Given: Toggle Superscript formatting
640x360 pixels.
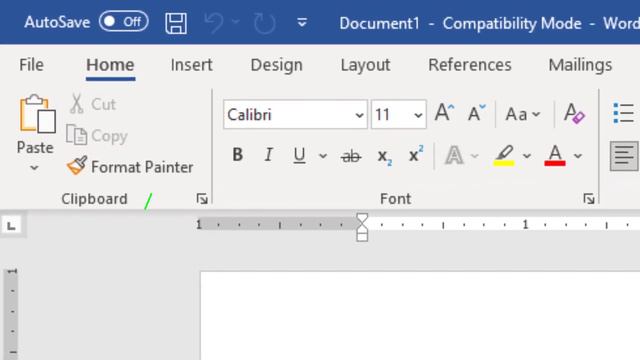Looking at the screenshot, I should [x=416, y=154].
